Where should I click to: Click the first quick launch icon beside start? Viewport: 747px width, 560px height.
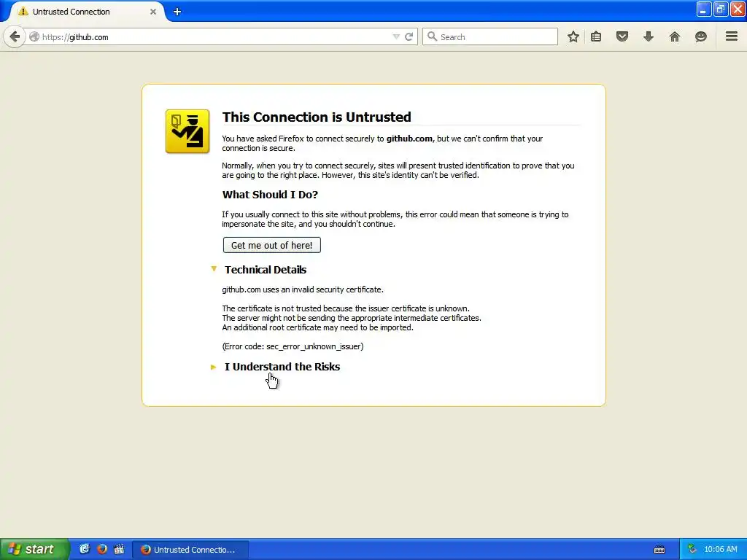[85, 549]
